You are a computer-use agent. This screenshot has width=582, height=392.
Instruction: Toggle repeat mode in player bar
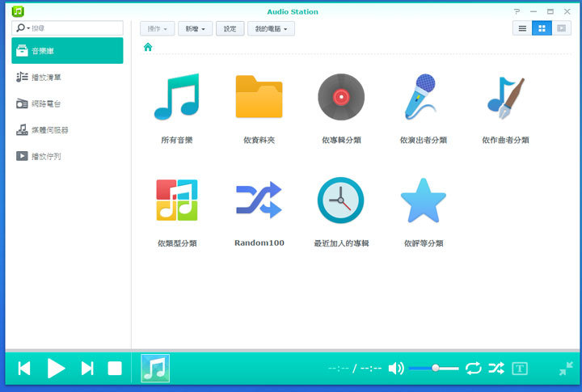[x=473, y=369]
